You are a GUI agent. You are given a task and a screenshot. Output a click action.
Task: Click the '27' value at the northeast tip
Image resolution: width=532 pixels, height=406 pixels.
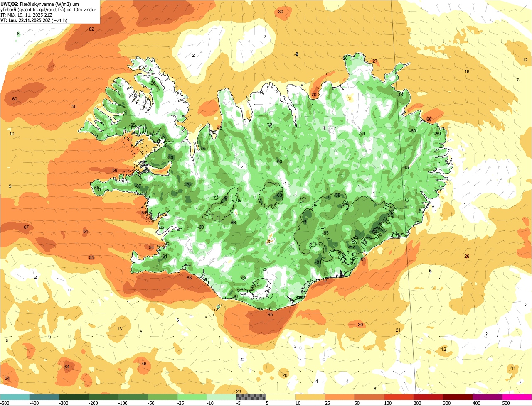[x=375, y=61]
